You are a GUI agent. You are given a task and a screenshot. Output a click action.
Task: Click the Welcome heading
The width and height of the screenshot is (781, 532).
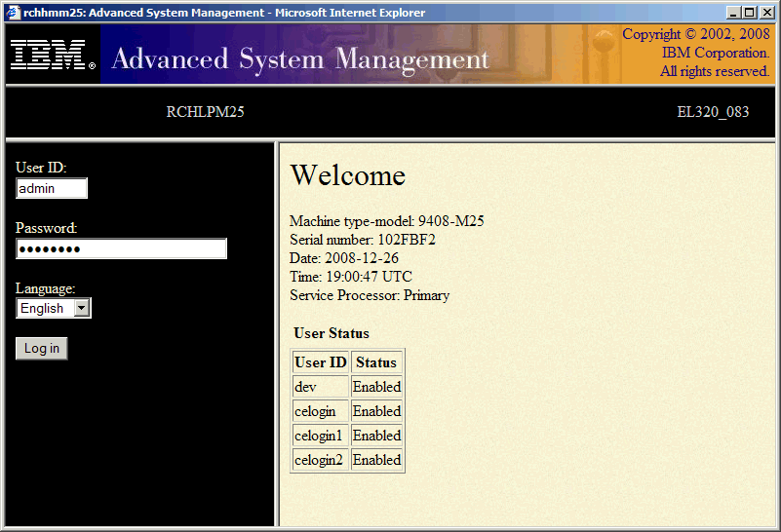tap(348, 175)
